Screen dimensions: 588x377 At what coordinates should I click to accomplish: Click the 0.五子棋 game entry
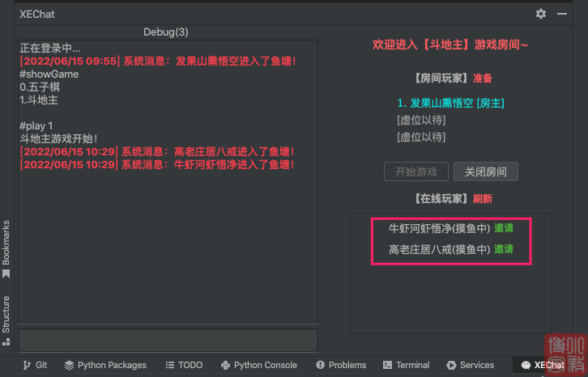[x=40, y=87]
